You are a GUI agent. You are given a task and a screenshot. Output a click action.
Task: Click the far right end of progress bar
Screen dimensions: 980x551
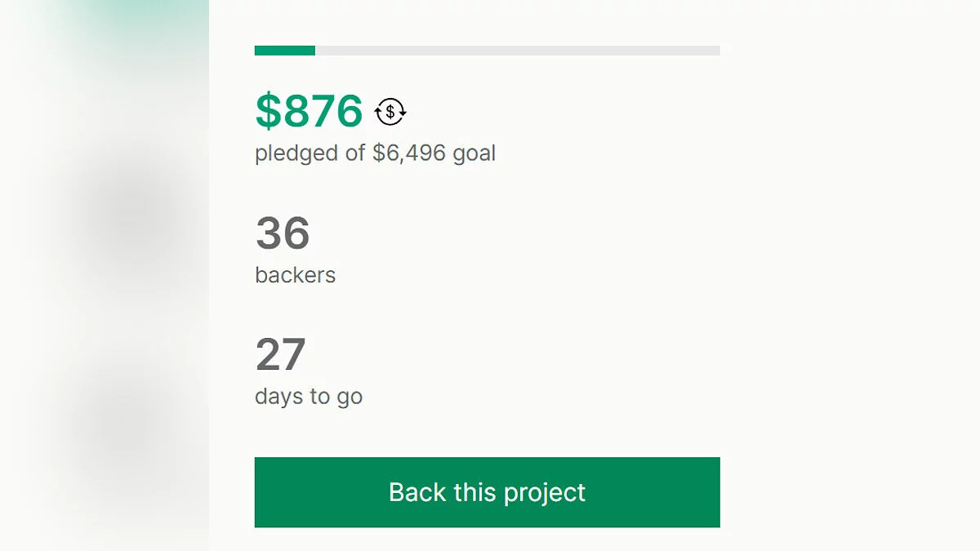coord(715,51)
